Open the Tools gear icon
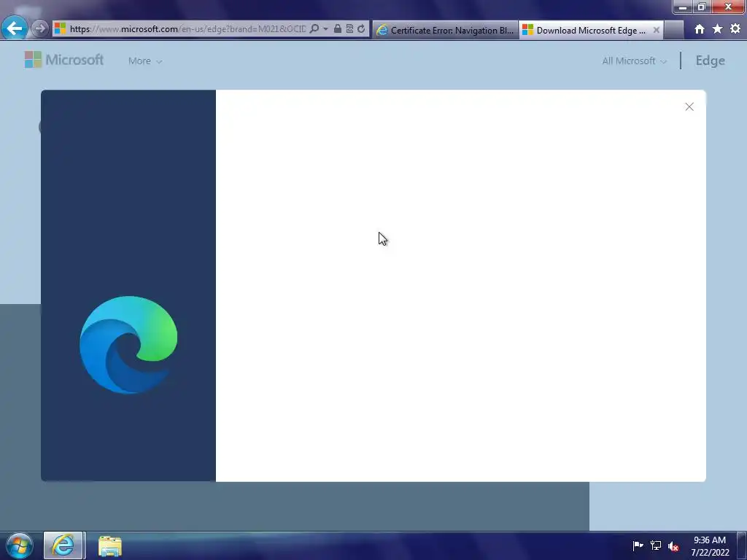The width and height of the screenshot is (747, 560). point(735,29)
